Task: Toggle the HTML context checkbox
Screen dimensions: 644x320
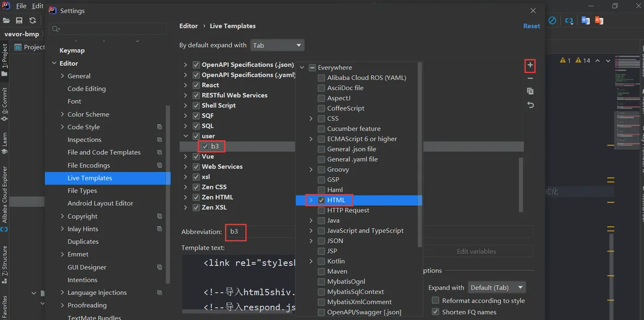Action: (x=321, y=200)
